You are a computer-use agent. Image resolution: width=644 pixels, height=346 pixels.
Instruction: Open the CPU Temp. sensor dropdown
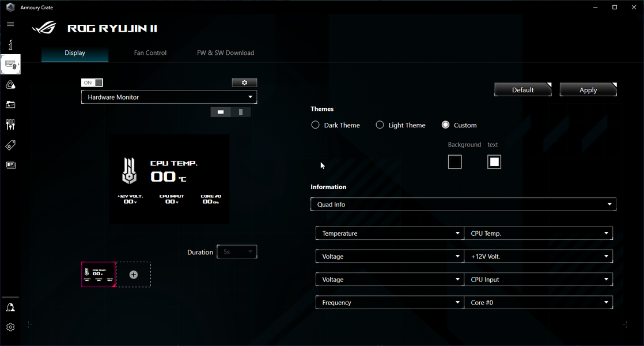[539, 234]
